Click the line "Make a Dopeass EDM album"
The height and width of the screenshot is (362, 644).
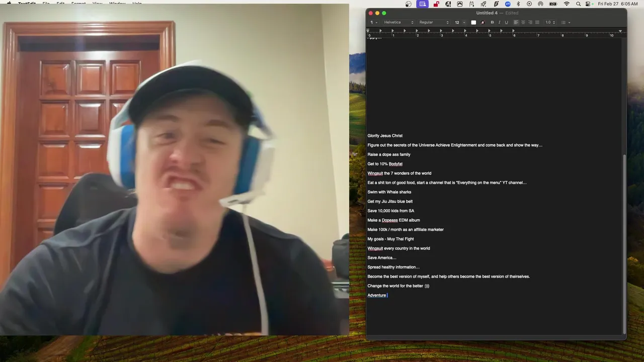pyautogui.click(x=393, y=220)
